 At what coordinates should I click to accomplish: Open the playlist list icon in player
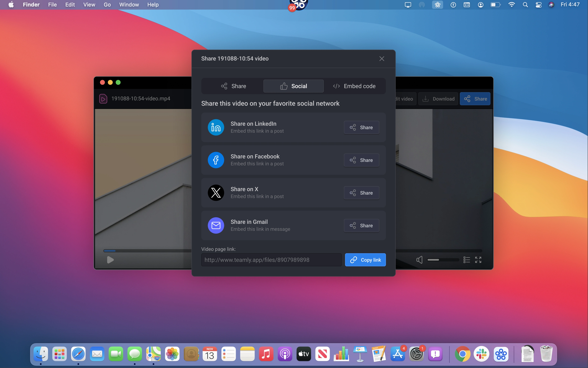tap(466, 260)
